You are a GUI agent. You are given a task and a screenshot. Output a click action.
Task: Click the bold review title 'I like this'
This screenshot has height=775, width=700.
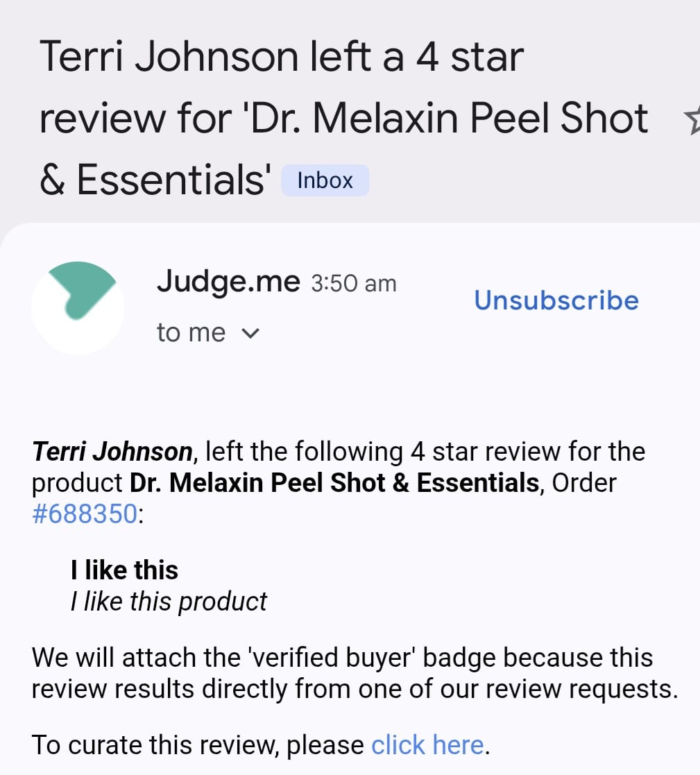point(124,570)
